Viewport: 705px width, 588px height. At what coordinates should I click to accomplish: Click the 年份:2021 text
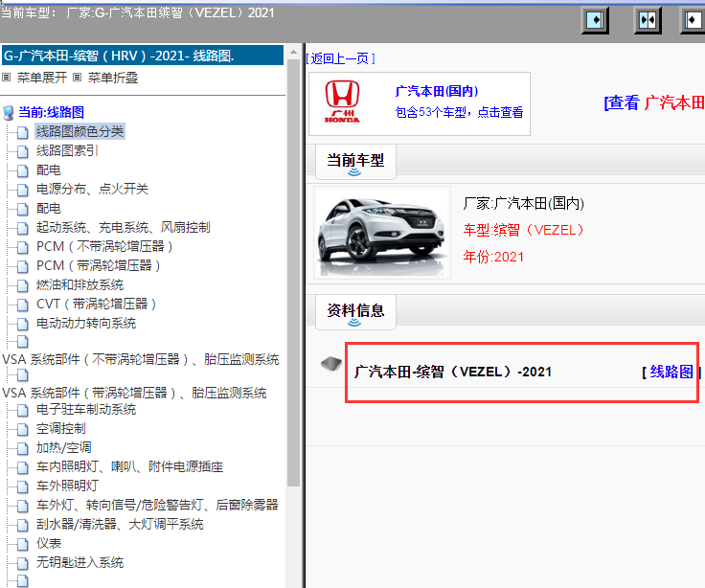tap(493, 257)
